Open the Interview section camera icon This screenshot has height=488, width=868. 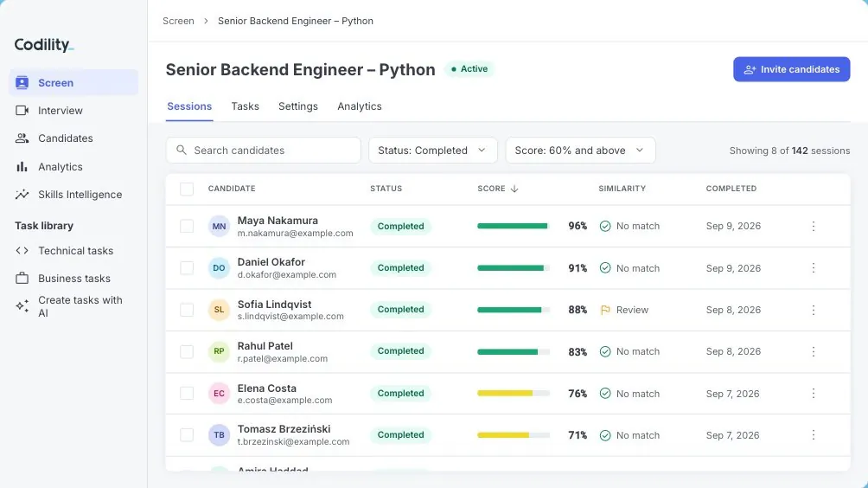[x=22, y=110]
